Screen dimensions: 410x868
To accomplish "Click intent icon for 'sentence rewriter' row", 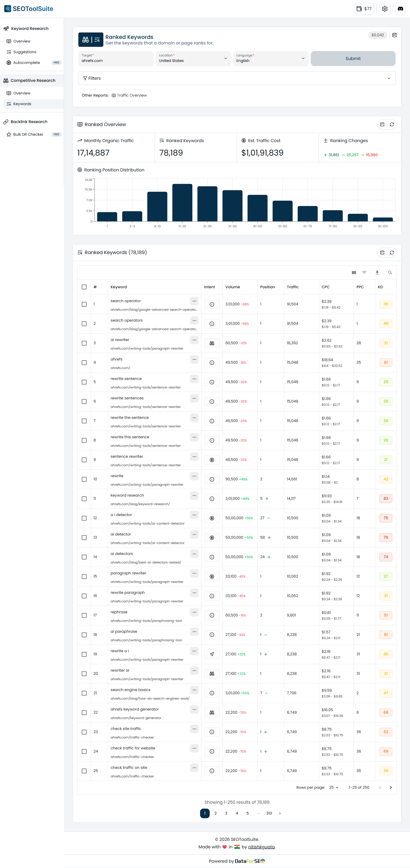I will click(212, 460).
